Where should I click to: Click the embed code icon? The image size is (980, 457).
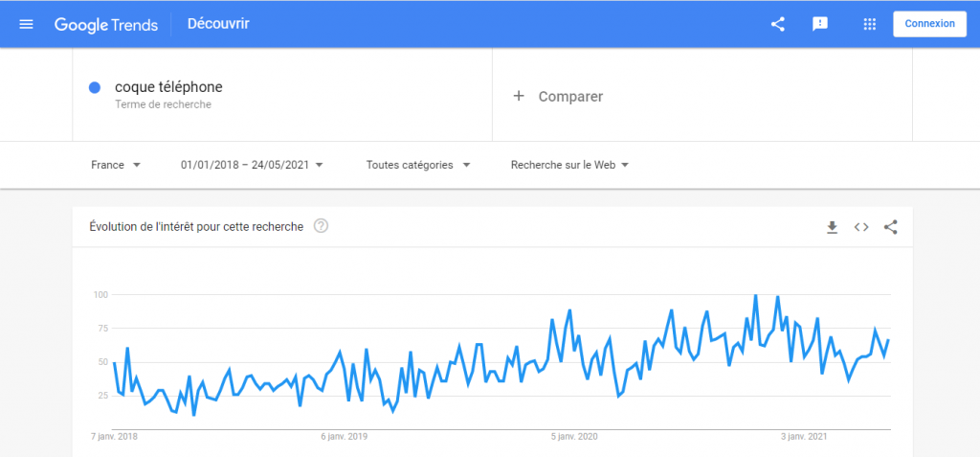[x=861, y=227]
